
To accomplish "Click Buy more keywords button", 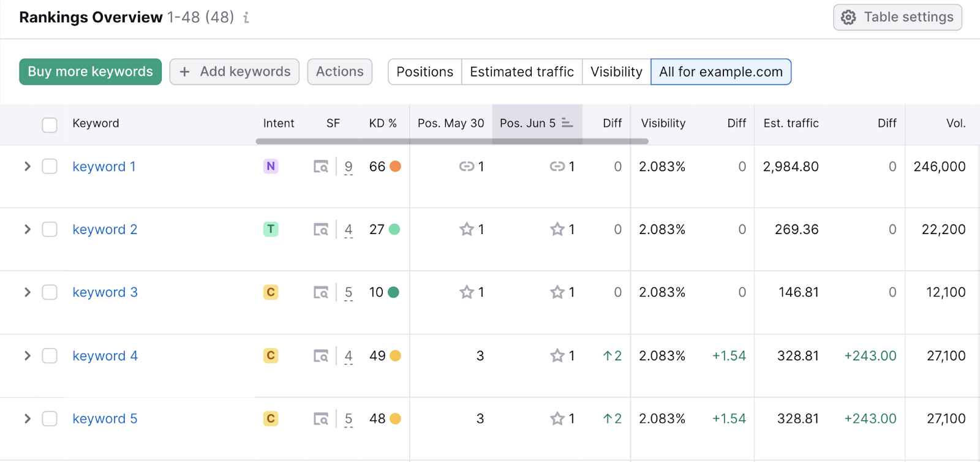I will (x=90, y=72).
